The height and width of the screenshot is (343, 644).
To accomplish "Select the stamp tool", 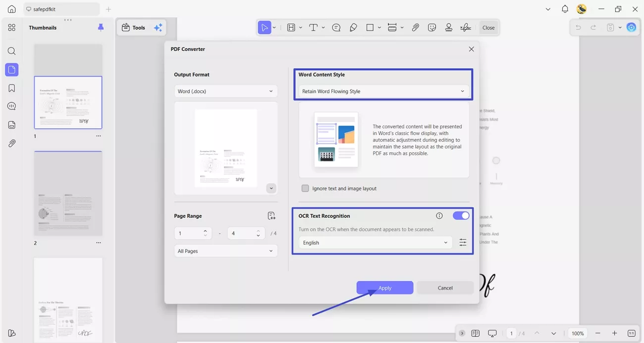I will tap(449, 28).
